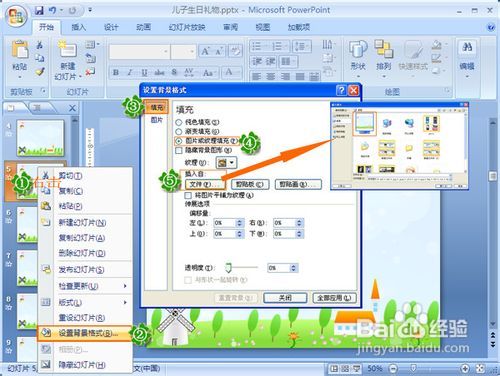Open the Customize Quick Access Toolbar dropdown

[x=90, y=10]
